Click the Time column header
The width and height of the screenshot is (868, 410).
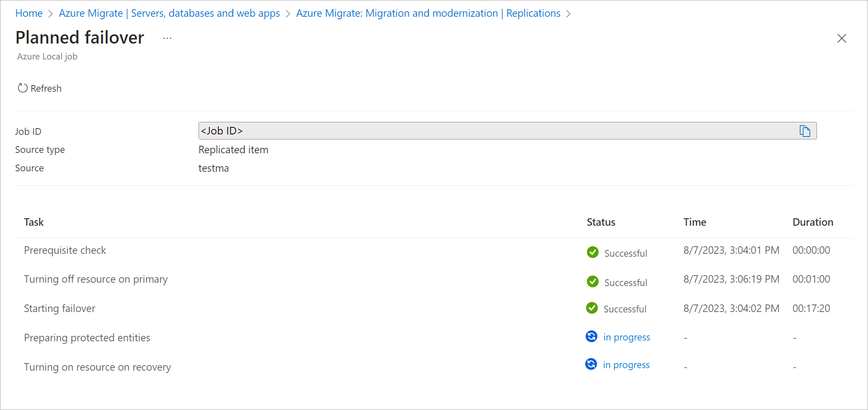695,222
